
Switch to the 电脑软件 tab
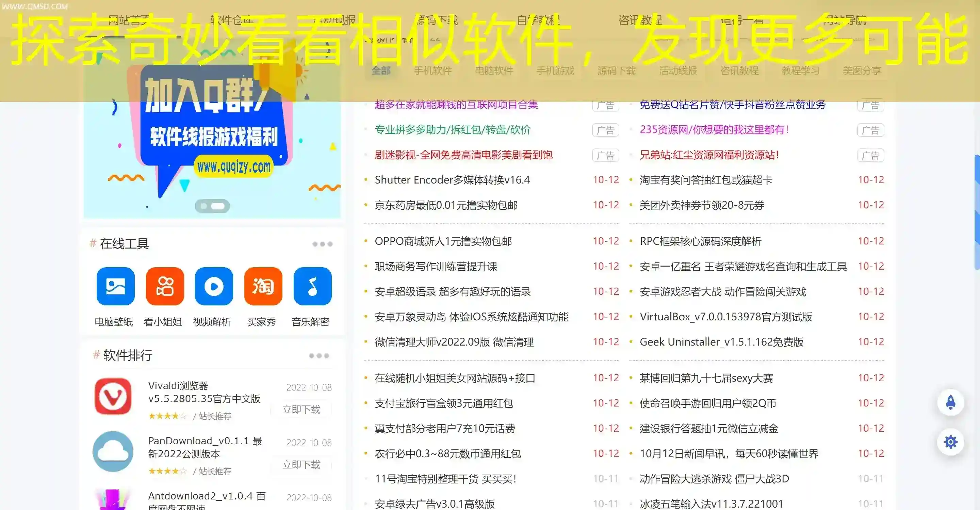[x=494, y=70]
